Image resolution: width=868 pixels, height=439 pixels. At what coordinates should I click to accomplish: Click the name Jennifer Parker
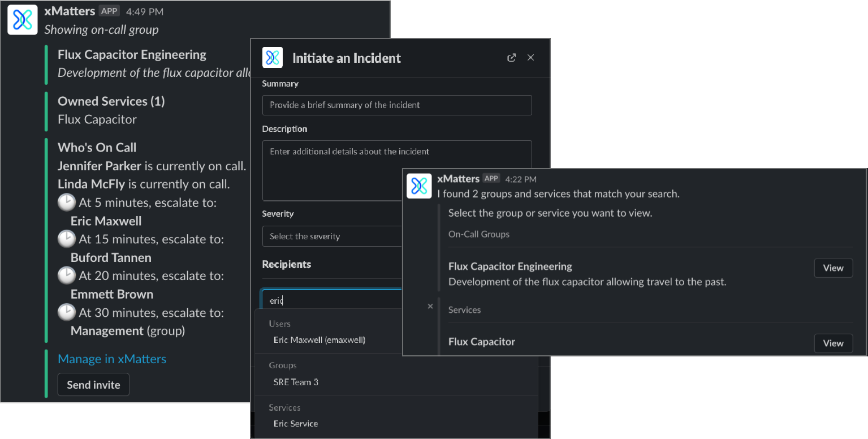click(x=100, y=166)
